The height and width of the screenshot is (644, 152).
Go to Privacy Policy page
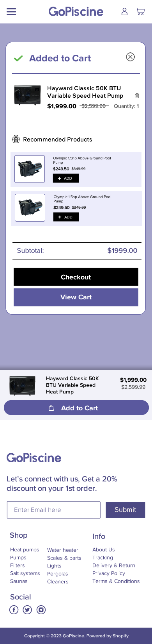[109, 573]
